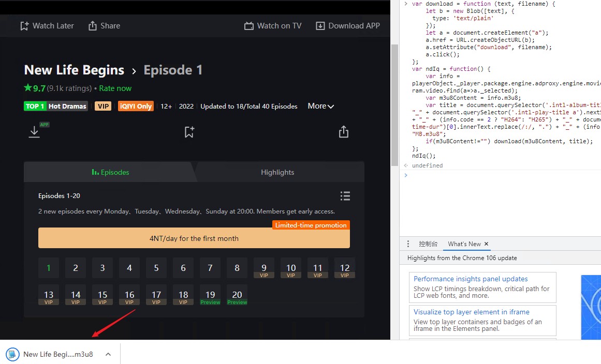Click the VIP tag badge

103,106
